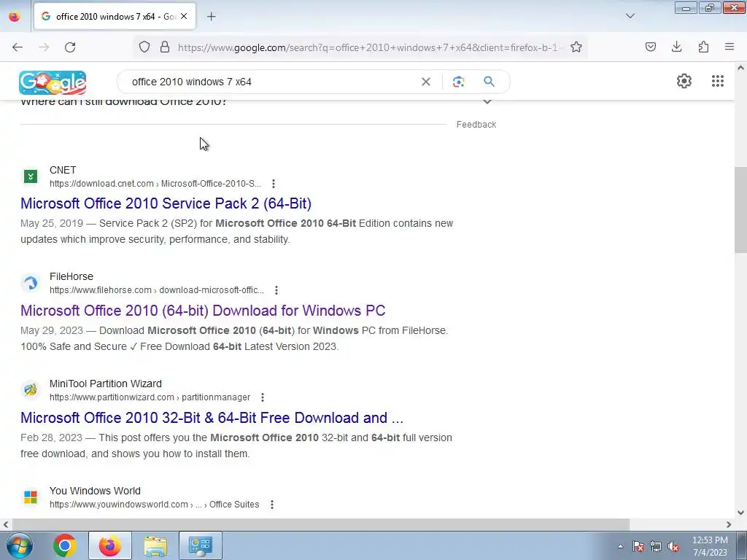
Task: Click the CNET download URL breadcrumb
Action: tap(155, 184)
